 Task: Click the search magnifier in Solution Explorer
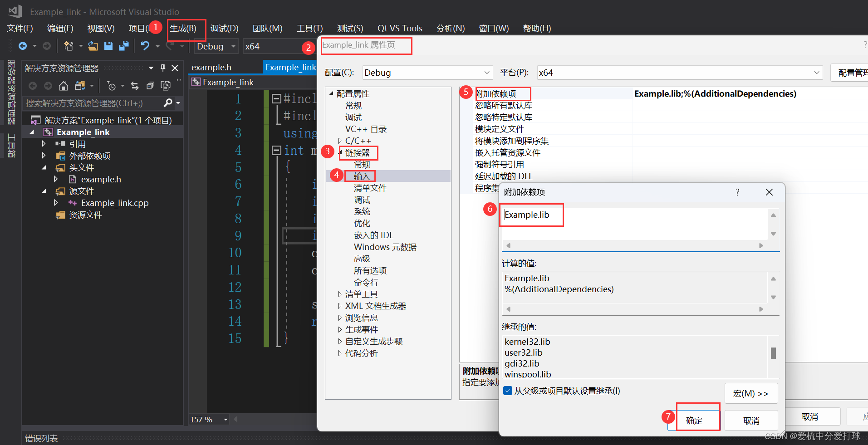point(167,103)
